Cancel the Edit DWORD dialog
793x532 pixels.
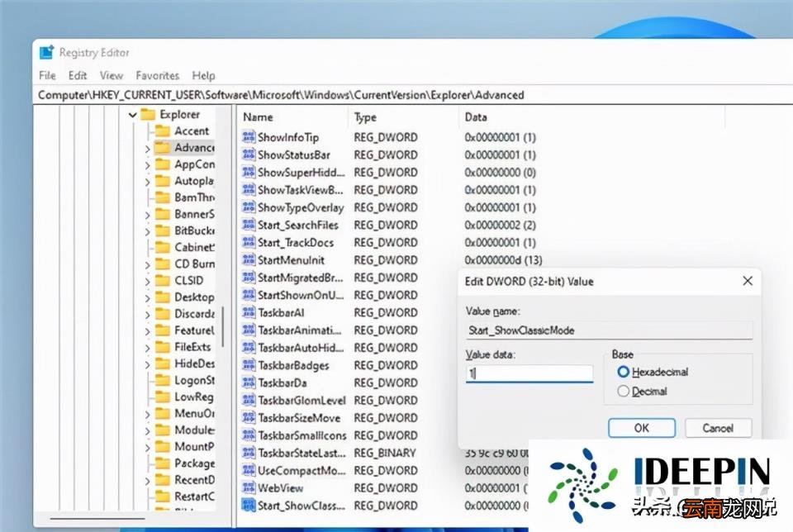click(718, 428)
